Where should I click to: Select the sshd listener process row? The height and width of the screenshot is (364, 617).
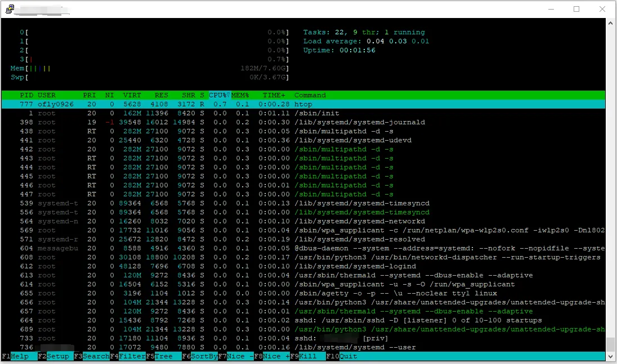click(303, 320)
